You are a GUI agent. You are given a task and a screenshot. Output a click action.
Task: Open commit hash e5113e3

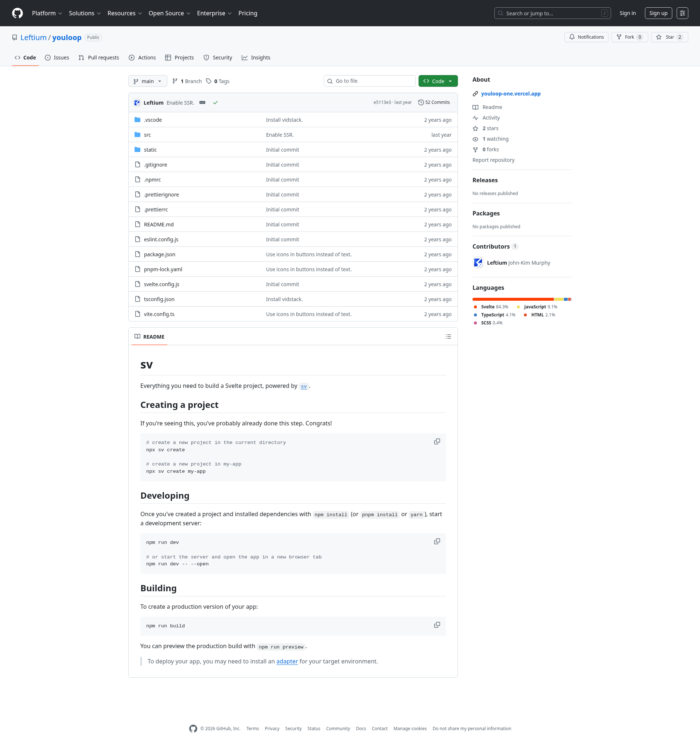tap(382, 102)
